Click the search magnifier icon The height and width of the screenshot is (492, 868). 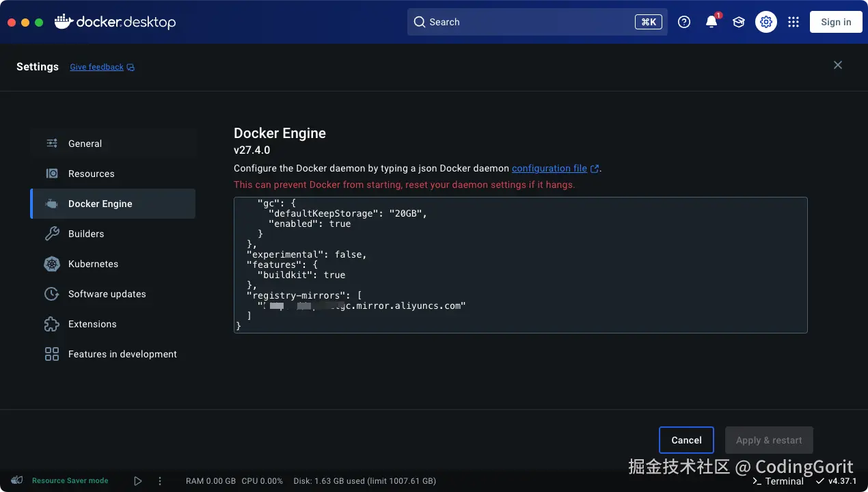point(419,22)
